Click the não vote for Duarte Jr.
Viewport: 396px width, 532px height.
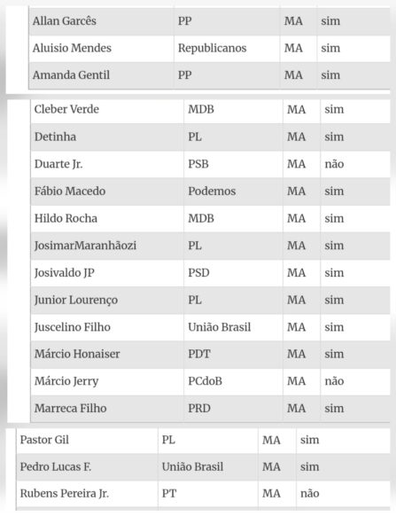(334, 164)
